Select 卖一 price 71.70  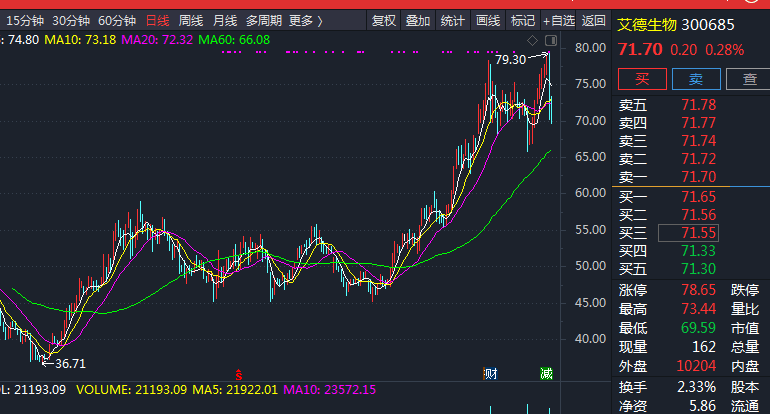click(x=699, y=177)
